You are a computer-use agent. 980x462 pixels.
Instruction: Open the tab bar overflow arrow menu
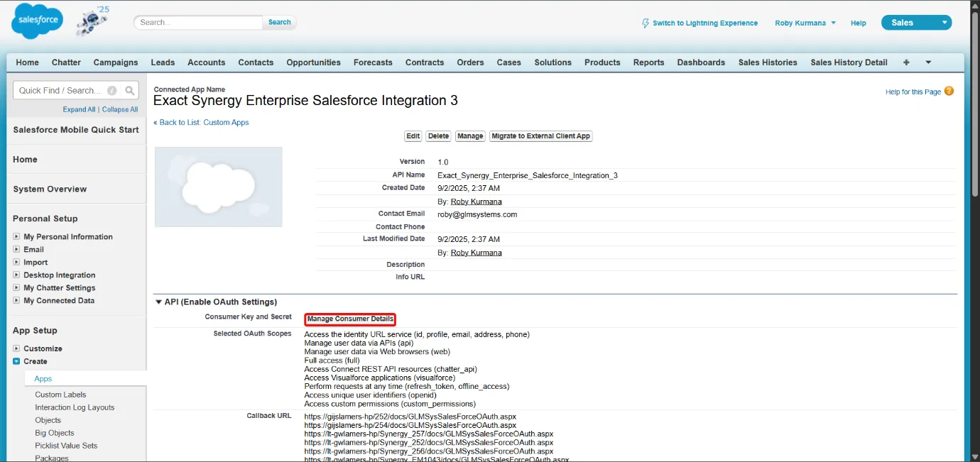tap(928, 62)
